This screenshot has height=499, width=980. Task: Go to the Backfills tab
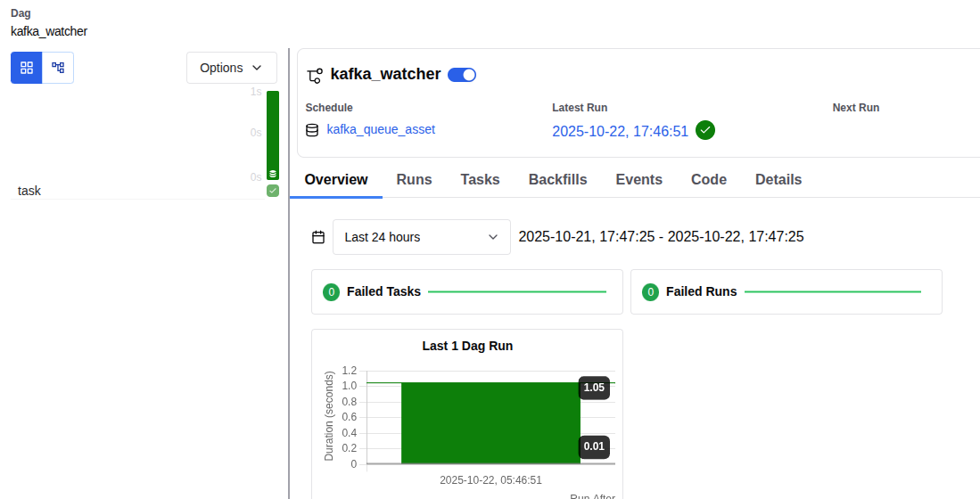click(557, 180)
